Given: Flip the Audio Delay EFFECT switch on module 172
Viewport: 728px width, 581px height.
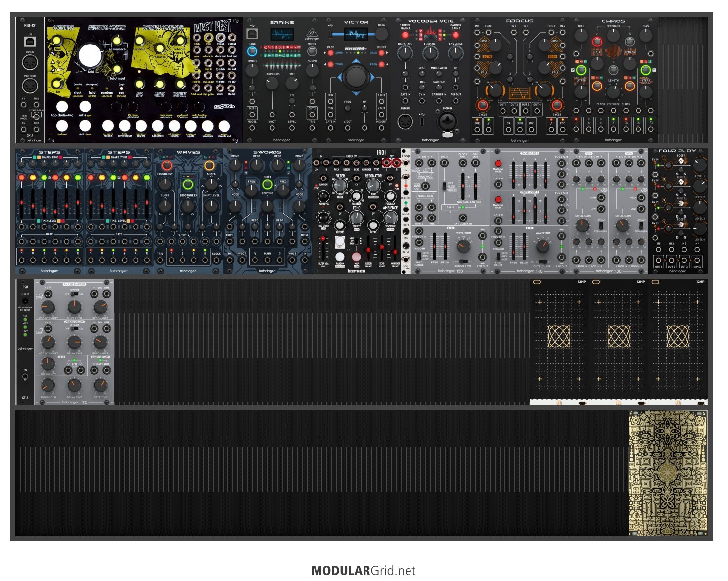Looking at the screenshot, I should 74,329.
